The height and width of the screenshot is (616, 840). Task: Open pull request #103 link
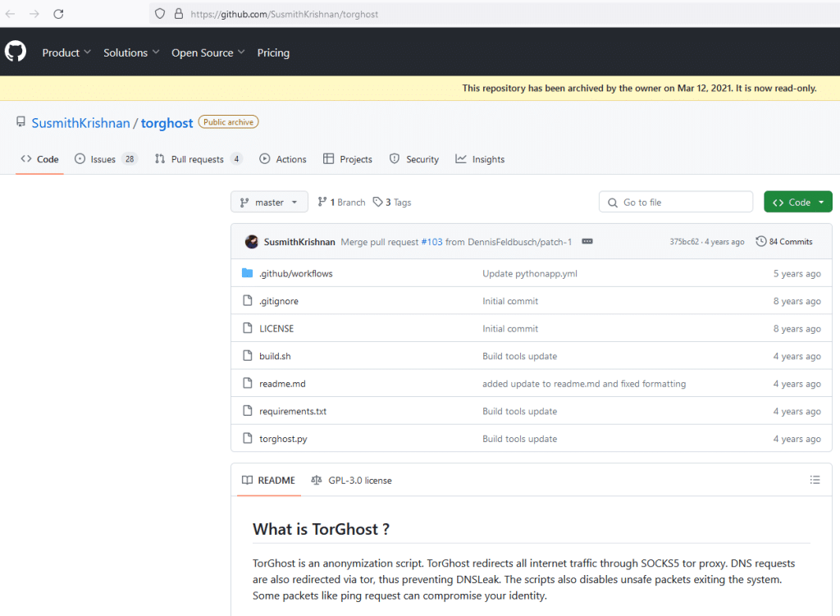coord(431,242)
